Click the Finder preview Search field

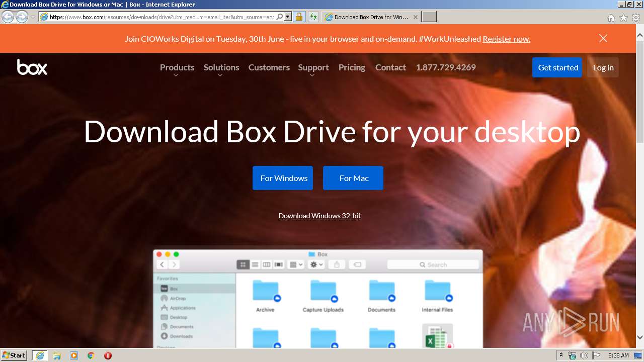(433, 264)
